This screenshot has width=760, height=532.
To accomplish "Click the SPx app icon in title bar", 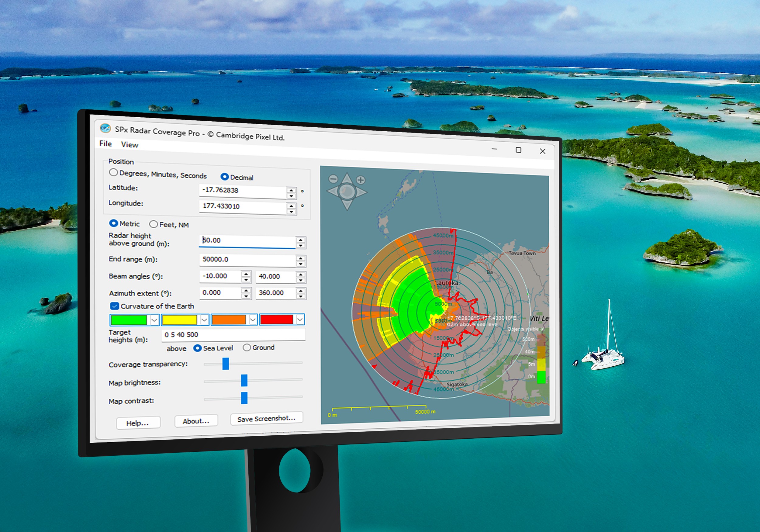I will [x=105, y=128].
